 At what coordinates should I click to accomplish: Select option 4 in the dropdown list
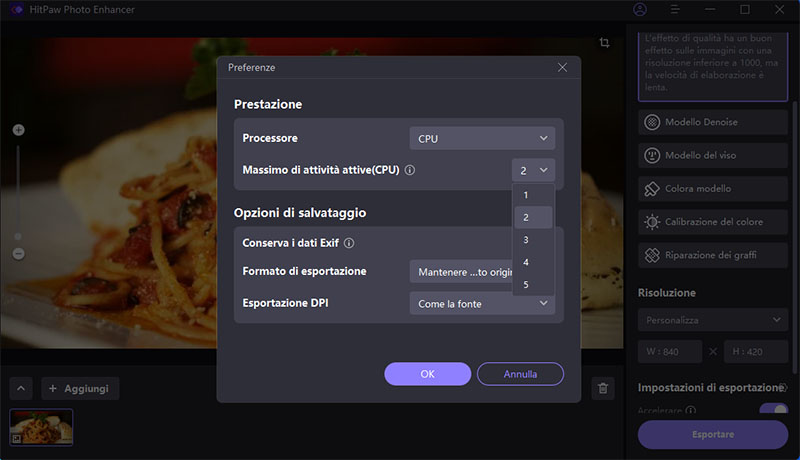(533, 262)
